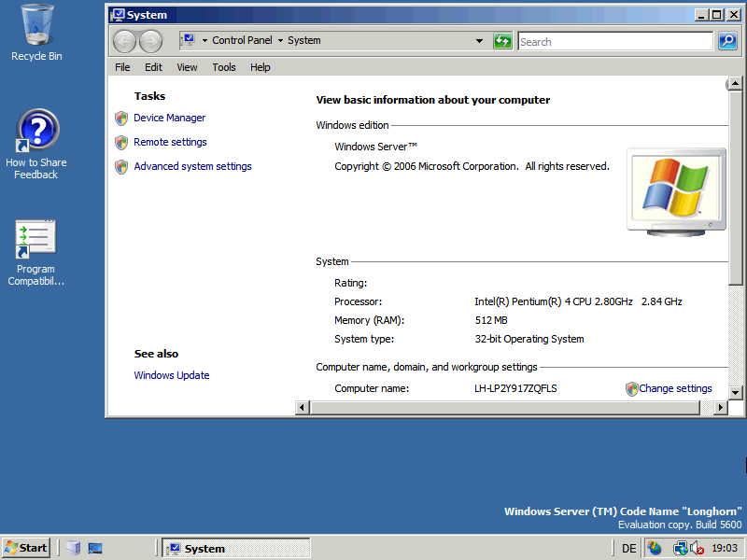Open the address bar history dropdown

[479, 41]
